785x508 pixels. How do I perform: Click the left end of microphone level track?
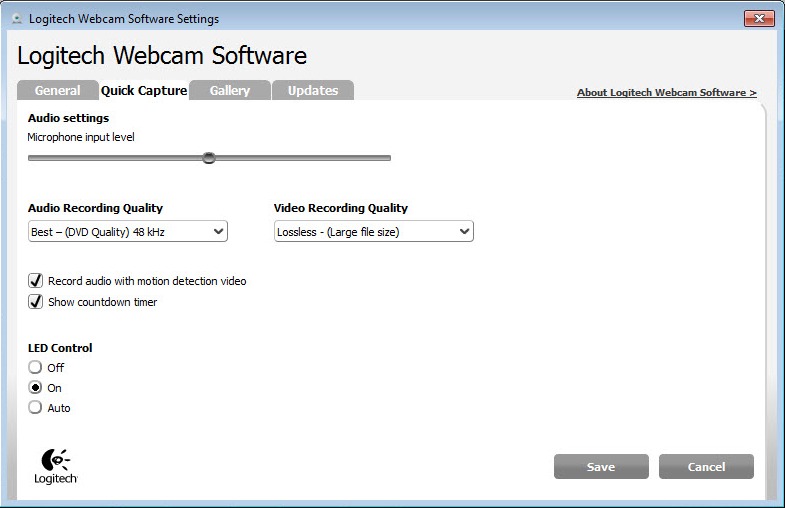(31, 157)
